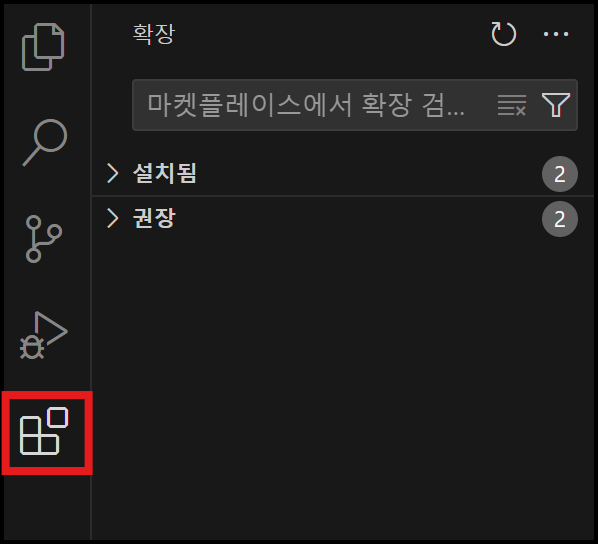Clear the extension search results
Screen dimensions: 598x544
click(x=512, y=105)
